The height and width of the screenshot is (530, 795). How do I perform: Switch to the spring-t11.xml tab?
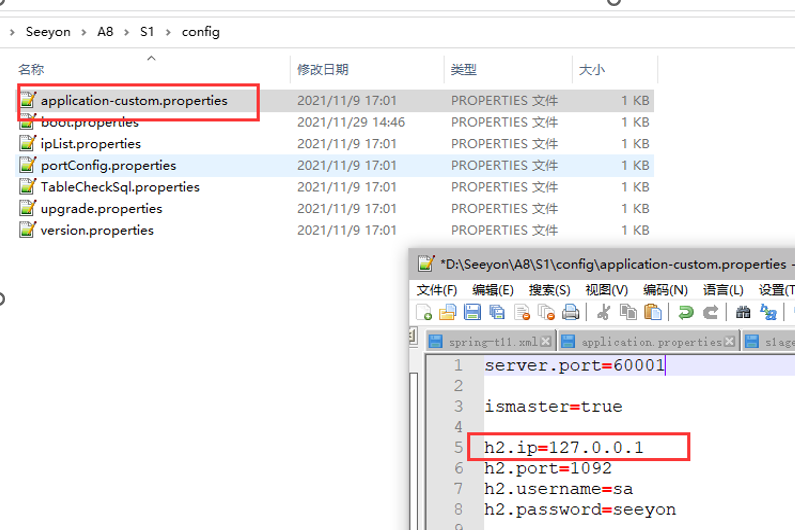tap(491, 341)
